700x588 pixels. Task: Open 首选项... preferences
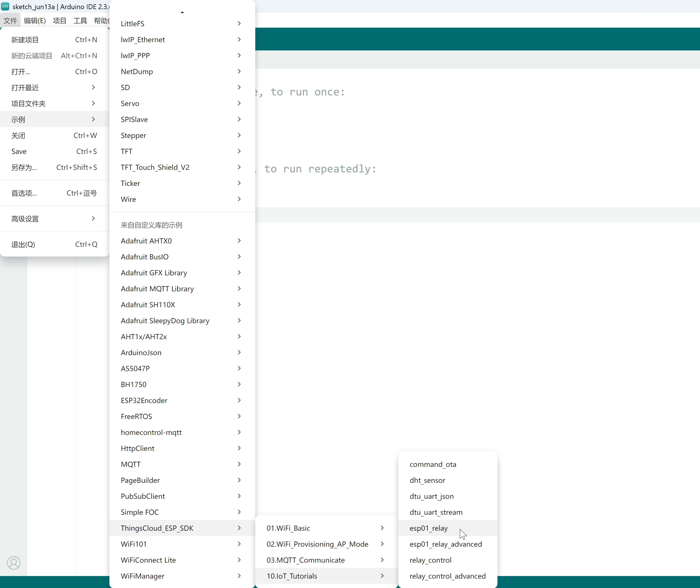pos(55,193)
